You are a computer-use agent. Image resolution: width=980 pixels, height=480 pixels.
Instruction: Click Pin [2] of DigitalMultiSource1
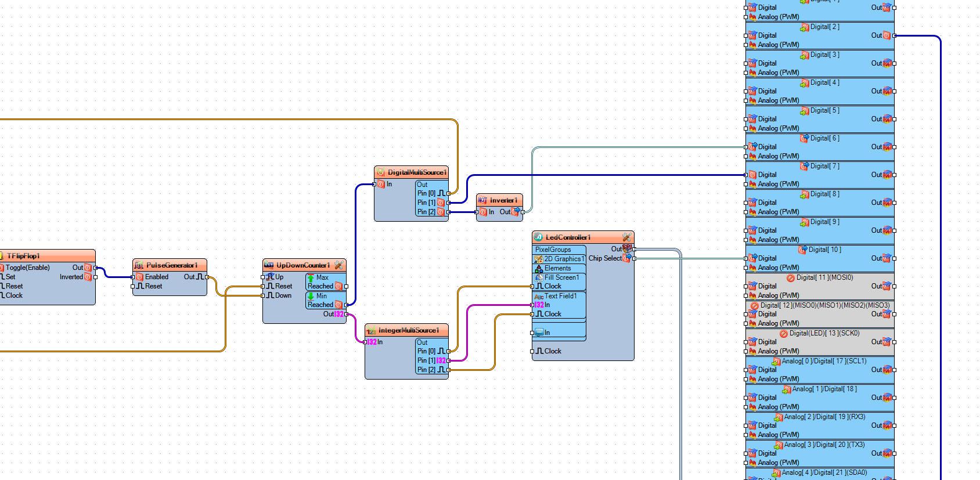click(x=431, y=212)
